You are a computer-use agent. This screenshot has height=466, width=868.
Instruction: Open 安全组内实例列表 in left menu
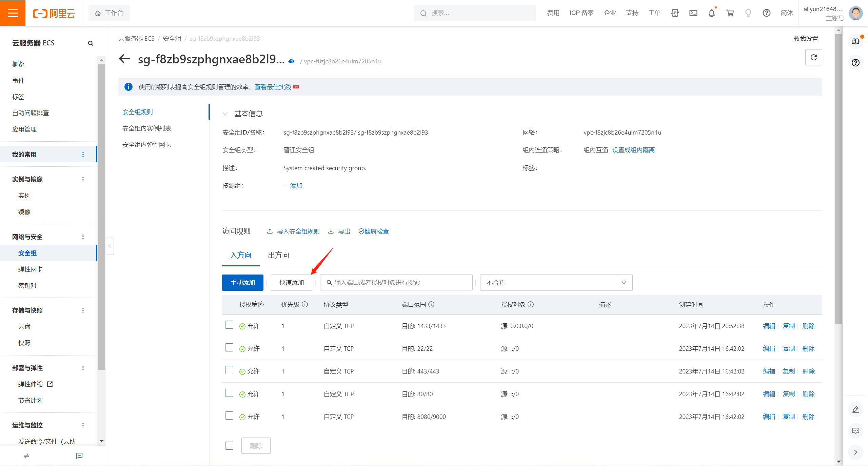[x=146, y=128]
